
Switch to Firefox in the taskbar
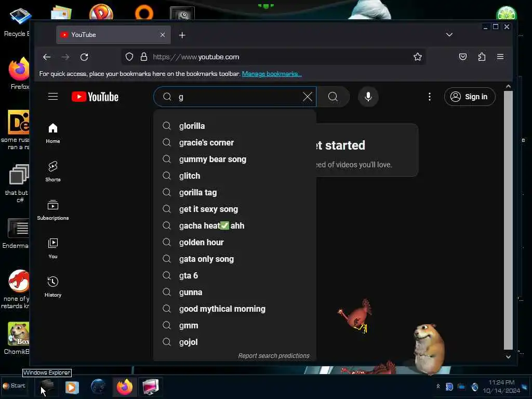tap(125, 387)
